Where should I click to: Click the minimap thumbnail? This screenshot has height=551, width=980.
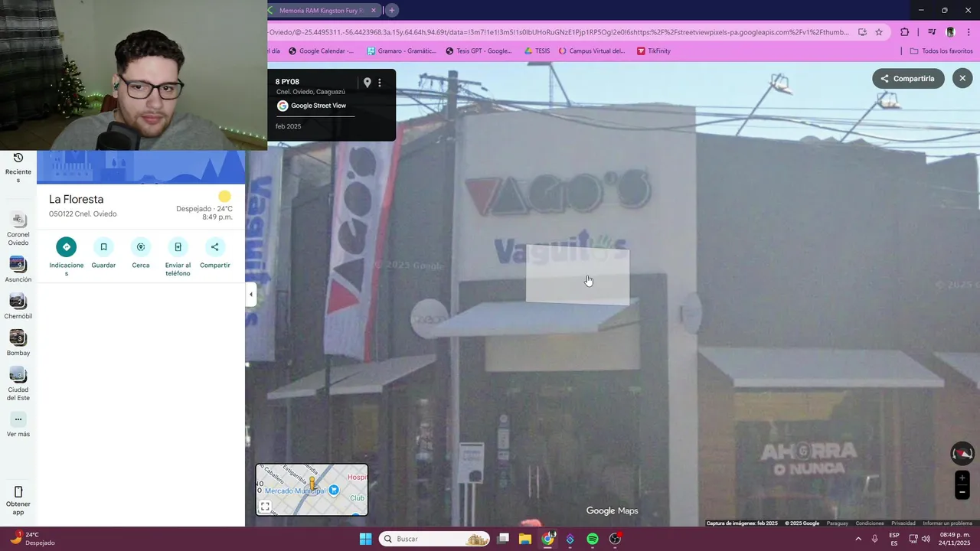[x=312, y=490]
